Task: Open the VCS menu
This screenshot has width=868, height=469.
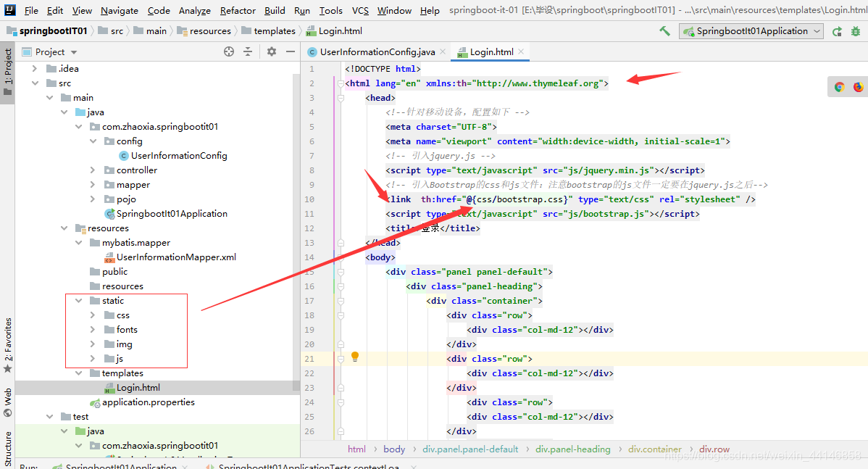Action: 360,11
